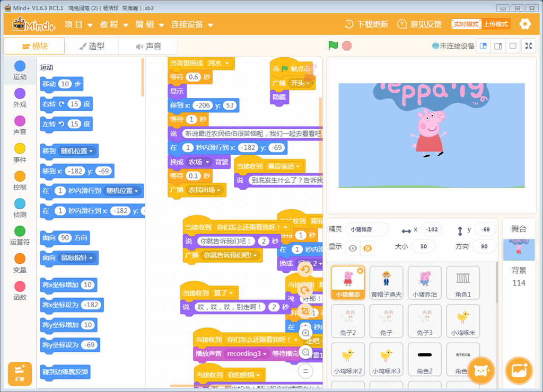The width and height of the screenshot is (543, 392).
Task: Zoom out the script workspace
Action: pos(306,352)
